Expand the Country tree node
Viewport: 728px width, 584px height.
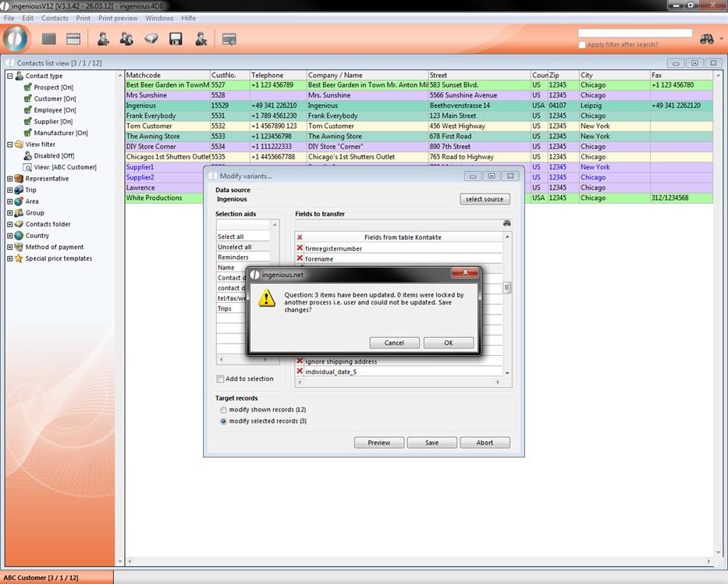(x=10, y=236)
